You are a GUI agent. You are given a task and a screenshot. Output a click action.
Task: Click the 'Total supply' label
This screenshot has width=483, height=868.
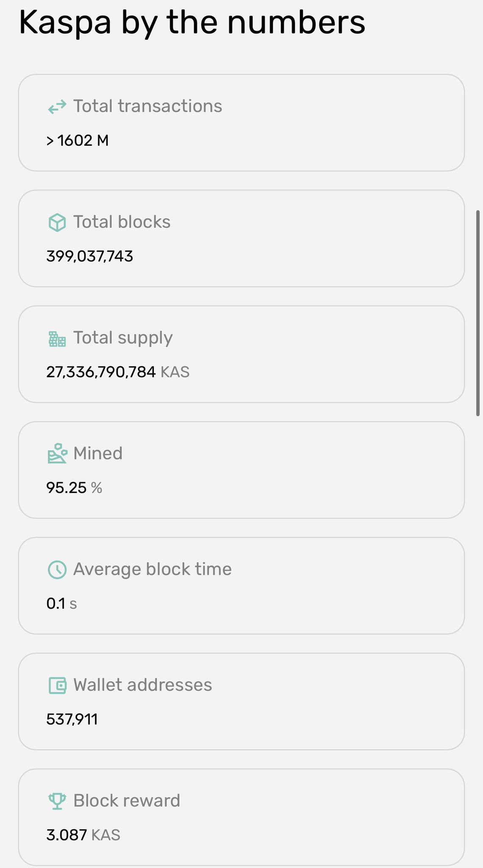coord(123,338)
